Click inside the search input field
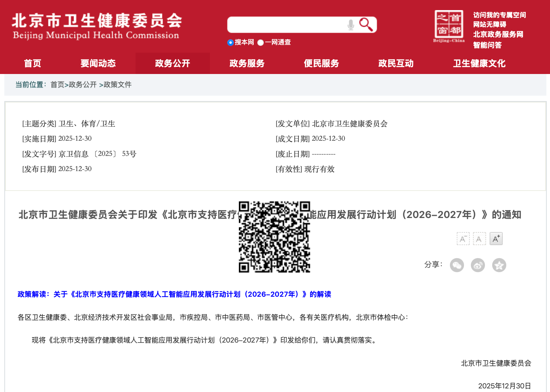The height and width of the screenshot is (392, 550). coord(289,24)
